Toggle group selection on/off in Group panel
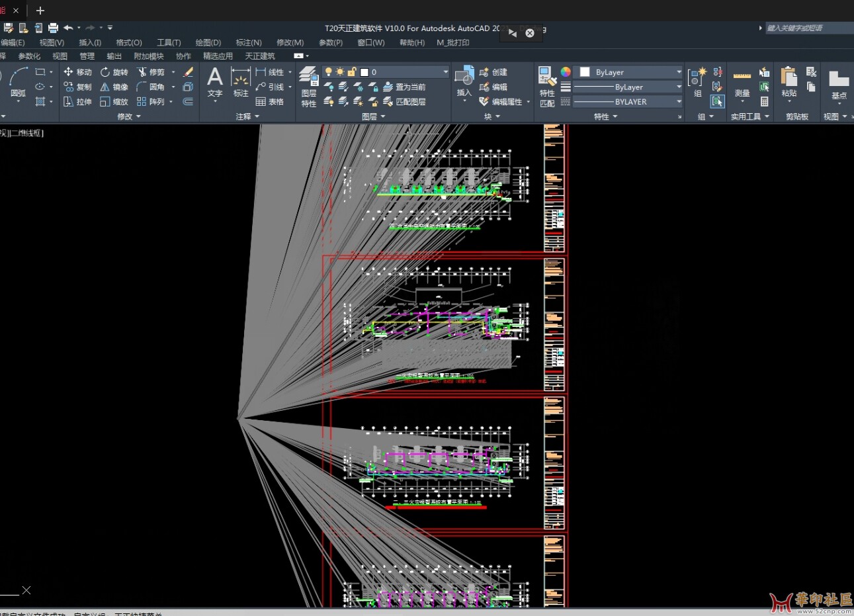 [717, 102]
